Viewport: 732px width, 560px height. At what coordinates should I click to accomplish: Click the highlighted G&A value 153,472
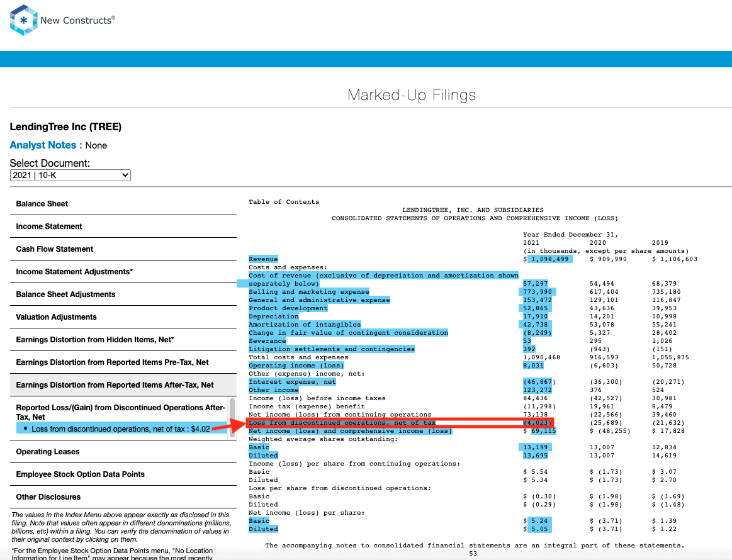click(538, 300)
